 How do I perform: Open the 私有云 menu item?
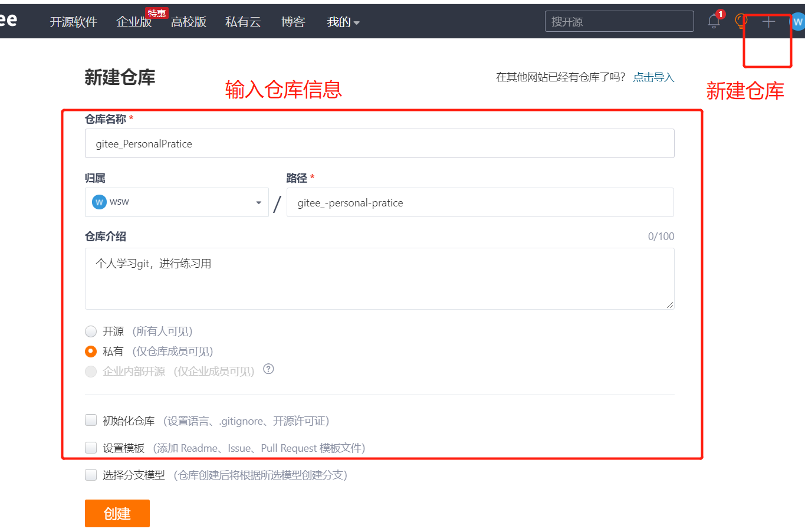(x=243, y=22)
